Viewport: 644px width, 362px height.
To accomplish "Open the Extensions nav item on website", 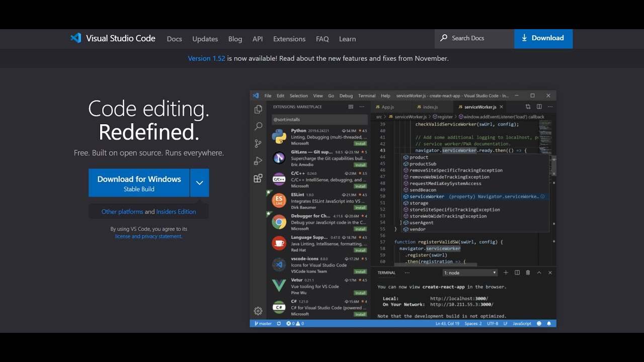I will pos(289,39).
